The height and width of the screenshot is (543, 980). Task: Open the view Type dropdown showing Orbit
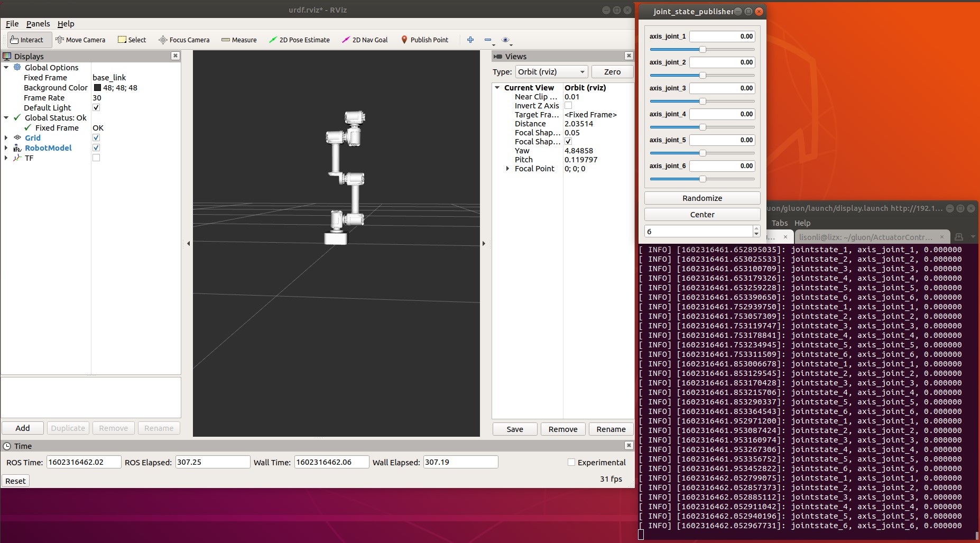tap(551, 71)
